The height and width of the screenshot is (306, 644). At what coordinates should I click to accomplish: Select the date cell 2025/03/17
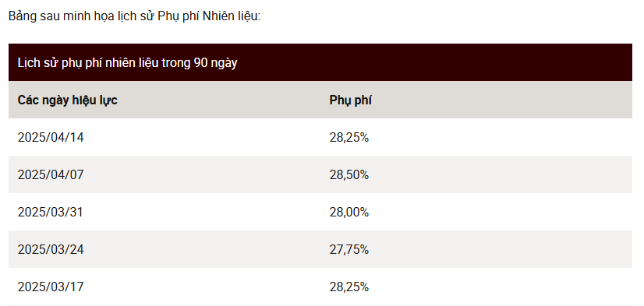coord(51,287)
